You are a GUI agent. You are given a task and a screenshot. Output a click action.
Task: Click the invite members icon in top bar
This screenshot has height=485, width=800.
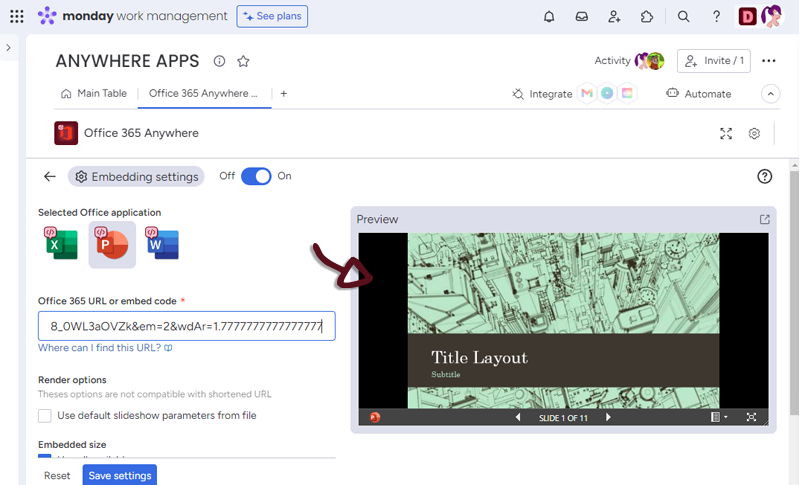pos(614,16)
